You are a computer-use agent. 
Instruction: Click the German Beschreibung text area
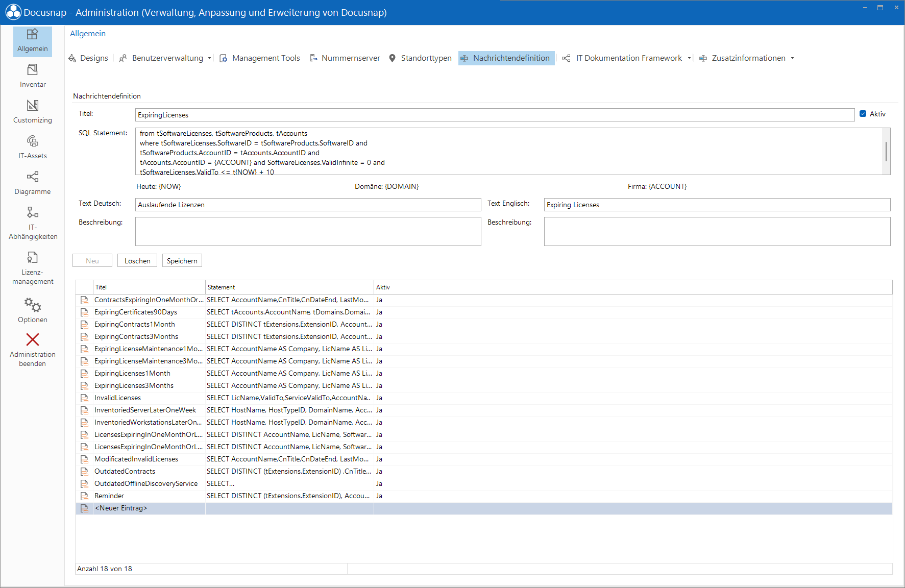308,231
